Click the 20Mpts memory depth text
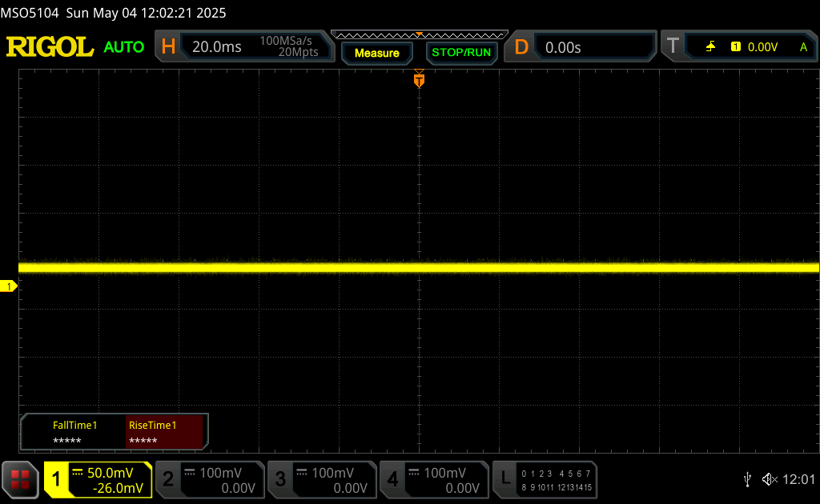 (298, 52)
